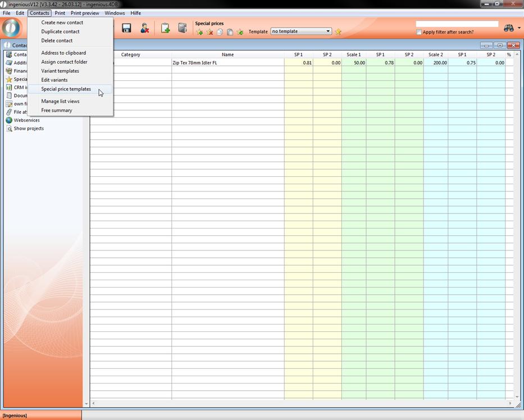
Task: Click the delete special price star icon
Action: [x=209, y=32]
